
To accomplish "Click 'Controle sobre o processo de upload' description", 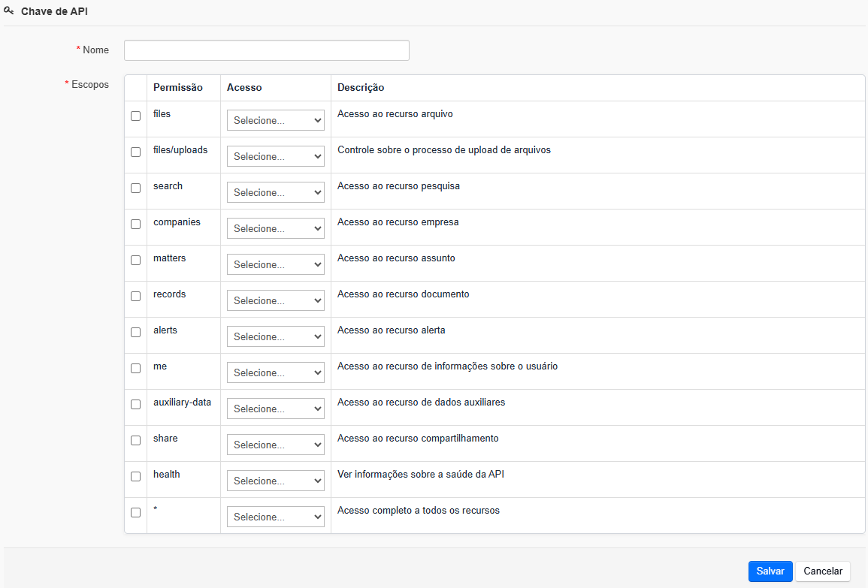I will [x=444, y=150].
